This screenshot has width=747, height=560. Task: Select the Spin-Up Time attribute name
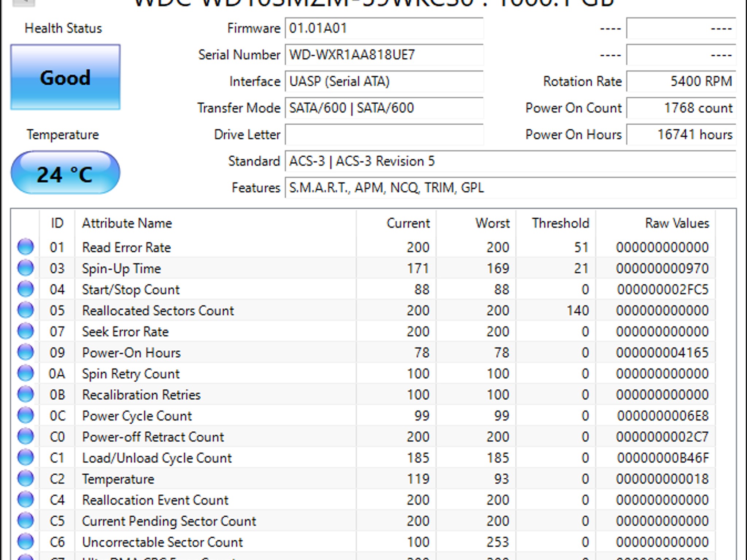(x=121, y=269)
